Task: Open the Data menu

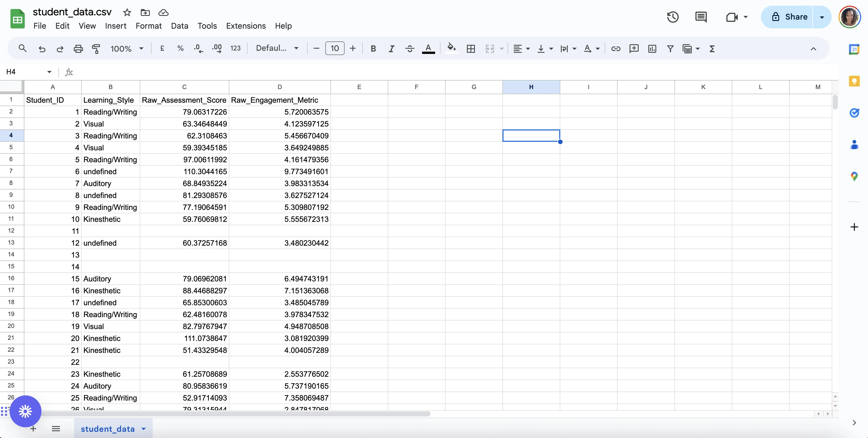Action: [179, 26]
